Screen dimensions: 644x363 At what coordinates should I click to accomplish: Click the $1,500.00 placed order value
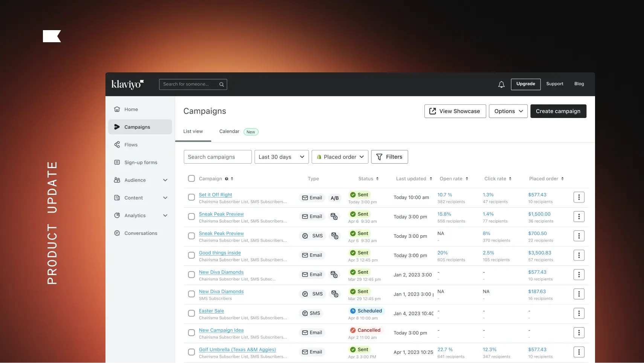coord(539,214)
